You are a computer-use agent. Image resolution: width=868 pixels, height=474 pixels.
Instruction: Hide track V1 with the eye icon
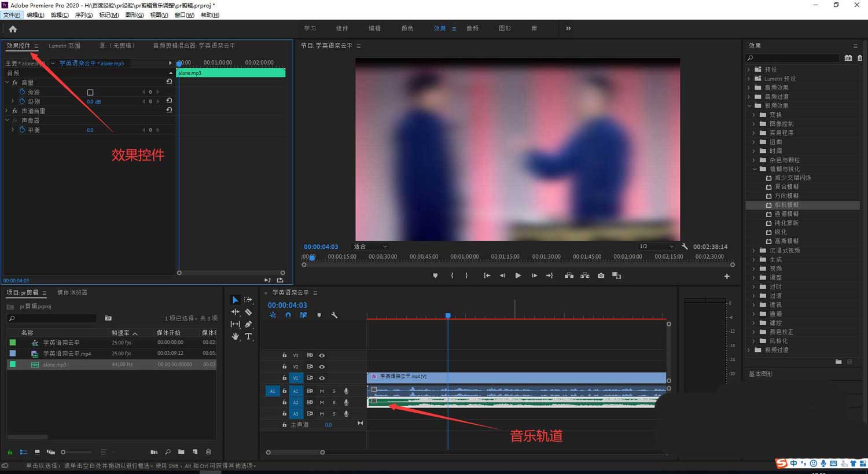(322, 378)
